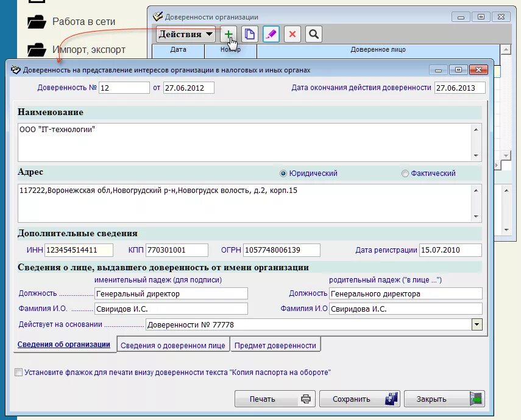Screen dimensions: 521x420
Task: Tick the Копия паспорта на обороте checkbox
Action: coord(19,372)
